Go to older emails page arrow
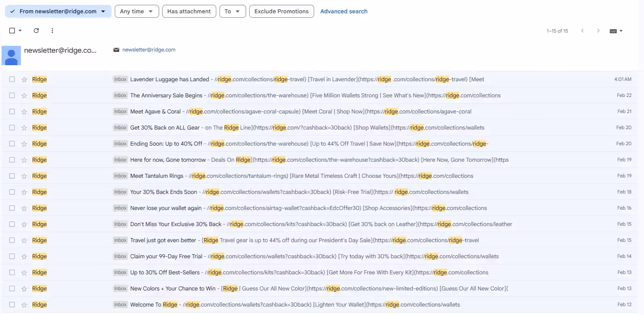This screenshot has width=644, height=315. (598, 31)
